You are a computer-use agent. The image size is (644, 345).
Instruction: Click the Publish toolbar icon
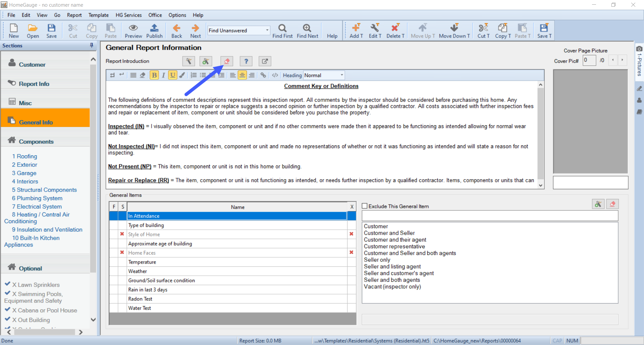point(154,31)
